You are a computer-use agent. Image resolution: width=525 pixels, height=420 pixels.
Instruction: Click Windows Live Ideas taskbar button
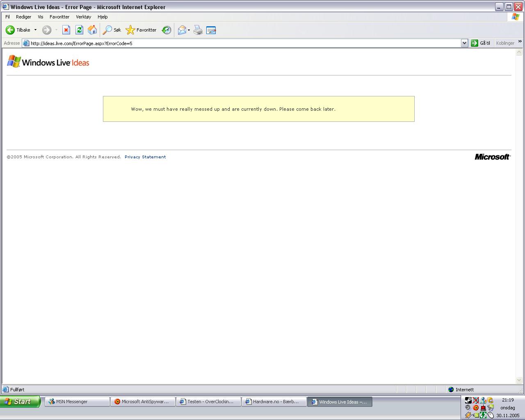coord(340,402)
